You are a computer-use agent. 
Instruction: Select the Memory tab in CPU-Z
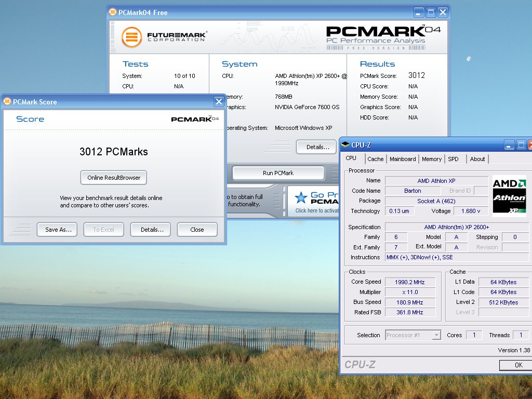click(432, 159)
